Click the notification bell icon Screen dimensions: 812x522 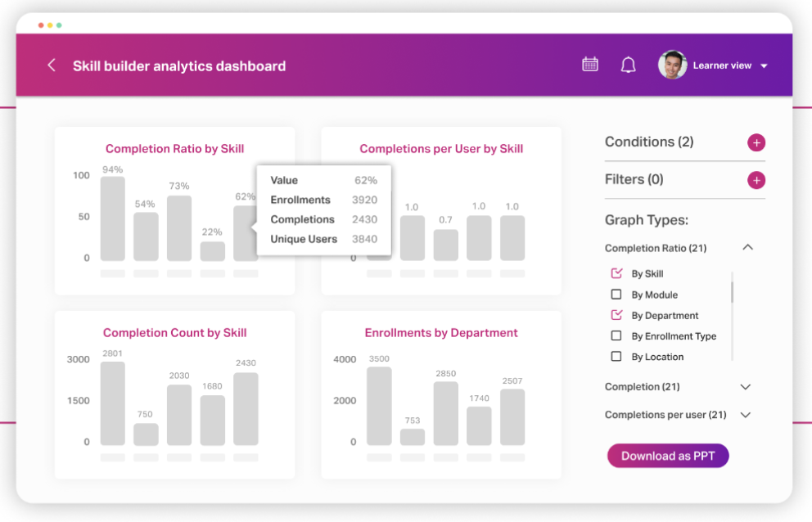pos(628,65)
